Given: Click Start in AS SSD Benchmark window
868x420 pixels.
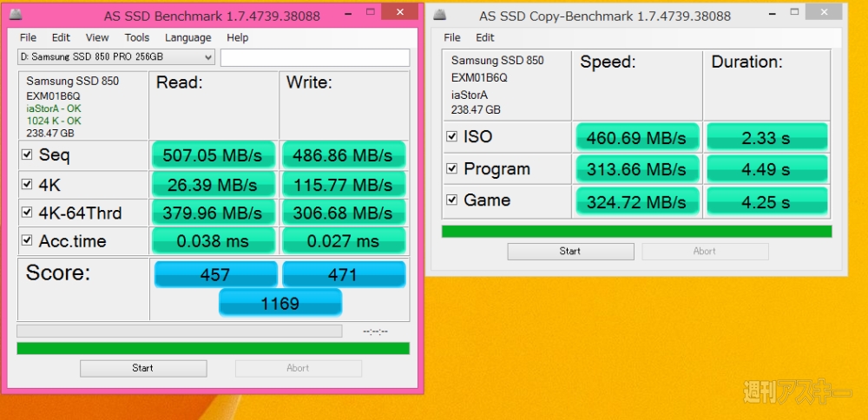Looking at the screenshot, I should pos(143,368).
